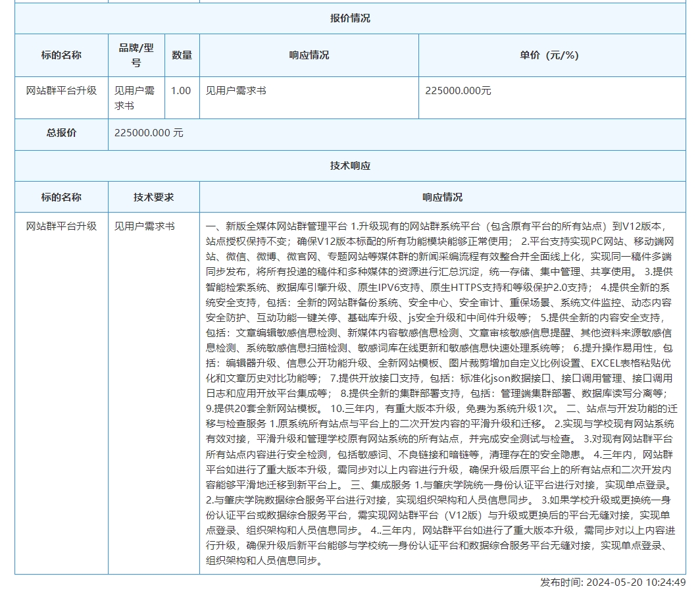Select the 品牌/型号 column header

pos(136,55)
